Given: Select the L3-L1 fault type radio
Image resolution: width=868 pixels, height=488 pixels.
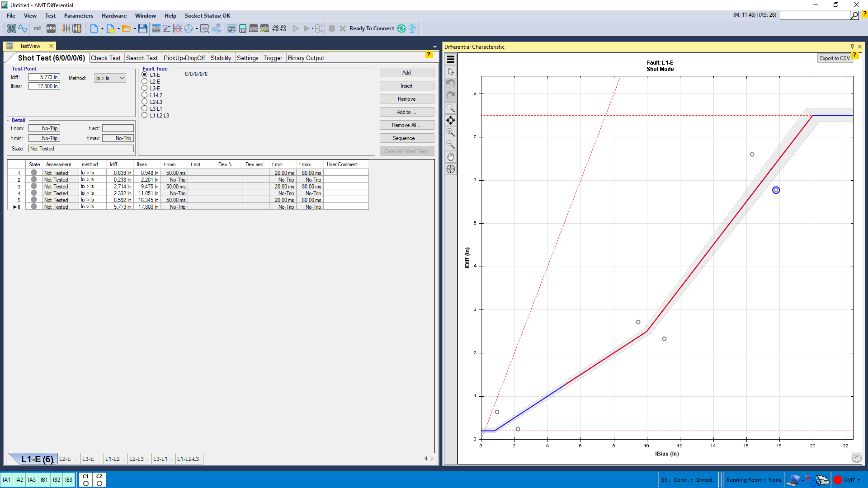Looking at the screenshot, I should pos(145,109).
